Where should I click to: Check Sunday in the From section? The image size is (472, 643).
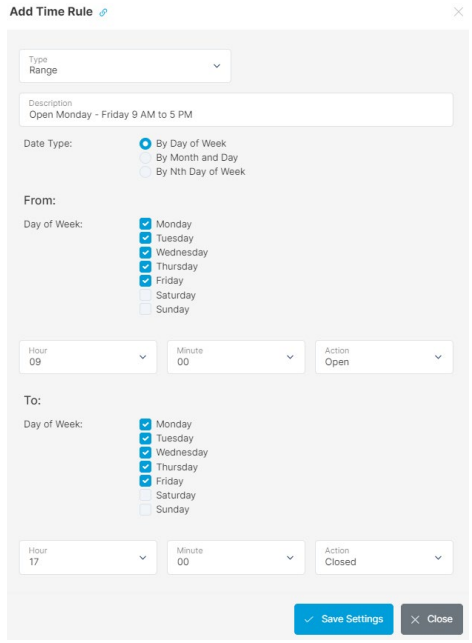point(145,309)
